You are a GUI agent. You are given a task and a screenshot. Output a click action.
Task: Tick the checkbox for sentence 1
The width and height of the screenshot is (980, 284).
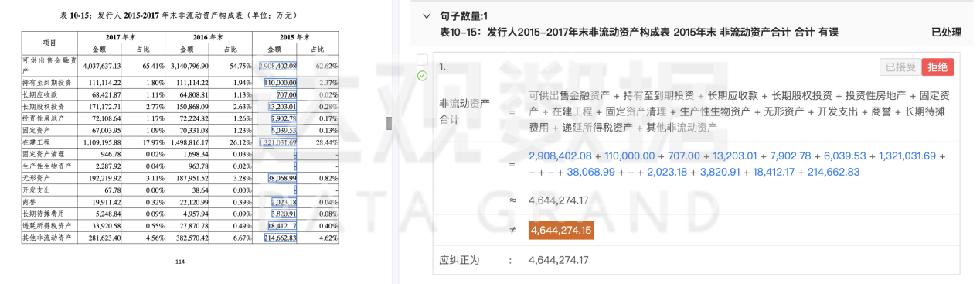[x=422, y=60]
